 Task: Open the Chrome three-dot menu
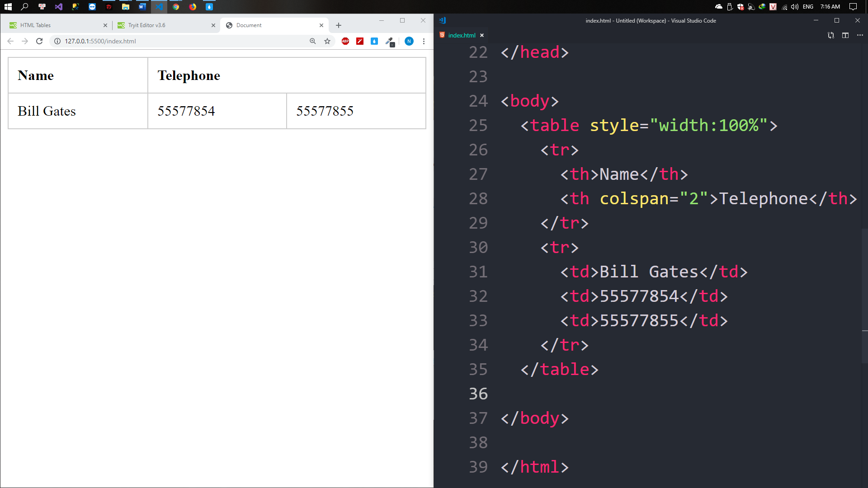(x=424, y=41)
